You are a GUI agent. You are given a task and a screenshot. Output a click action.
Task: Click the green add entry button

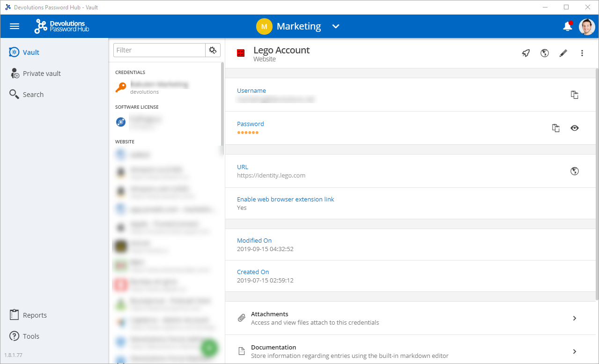tap(210, 348)
